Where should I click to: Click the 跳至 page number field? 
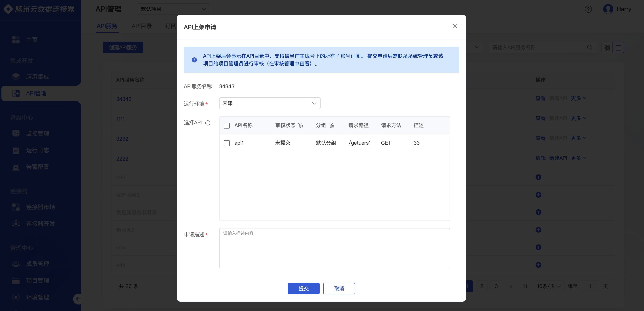point(590,286)
